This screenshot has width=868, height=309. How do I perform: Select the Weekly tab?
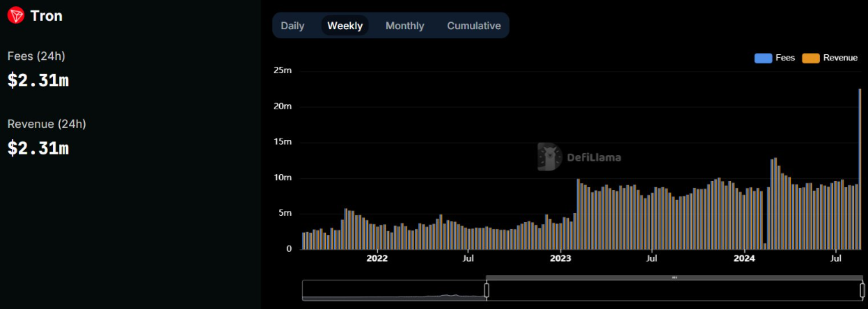click(345, 26)
